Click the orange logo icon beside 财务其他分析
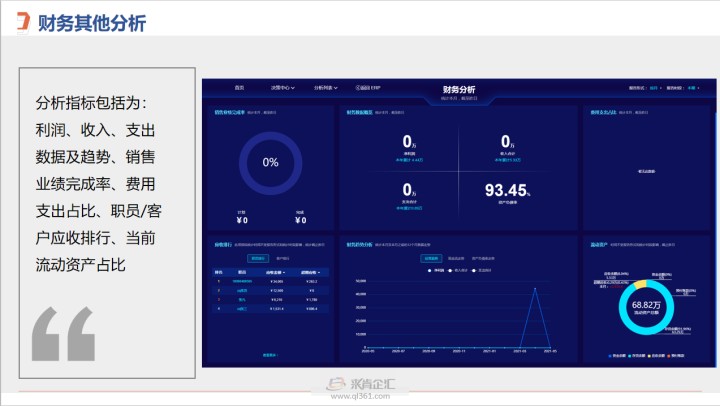This screenshot has width=720, height=406. click(x=23, y=22)
